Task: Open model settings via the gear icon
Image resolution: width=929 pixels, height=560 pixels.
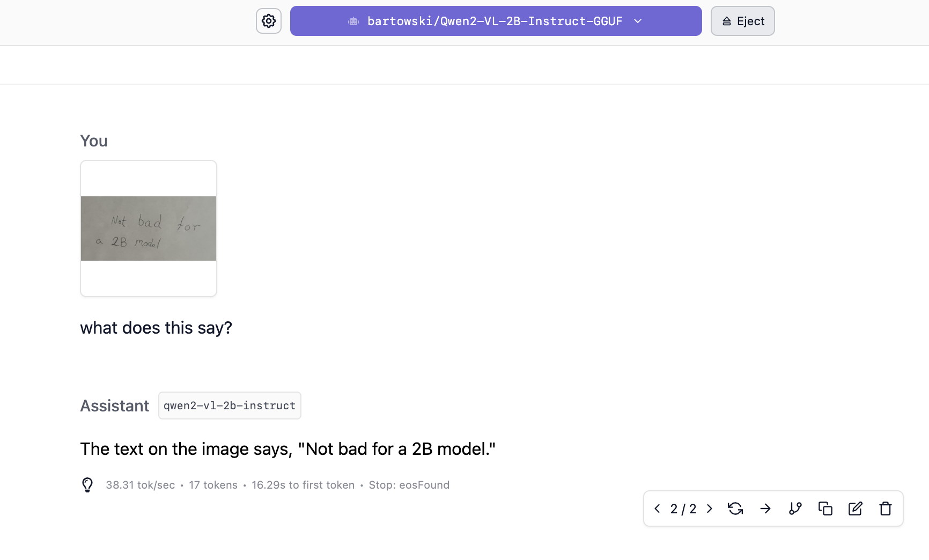Action: click(269, 21)
